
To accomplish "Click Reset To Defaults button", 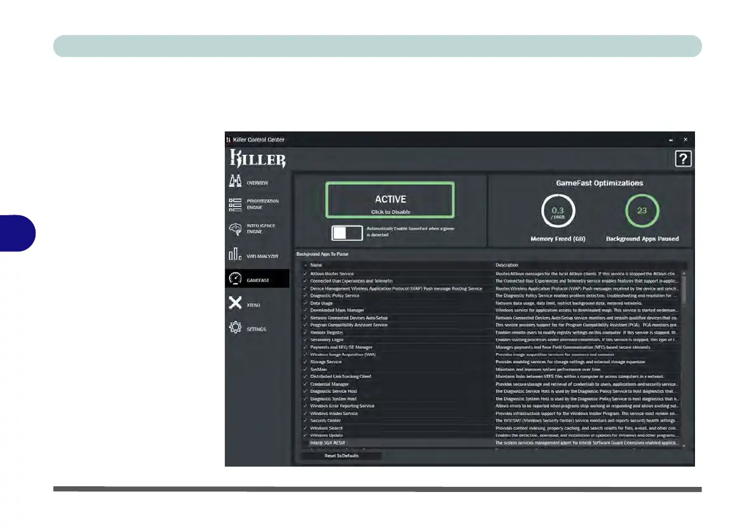I will point(341,456).
